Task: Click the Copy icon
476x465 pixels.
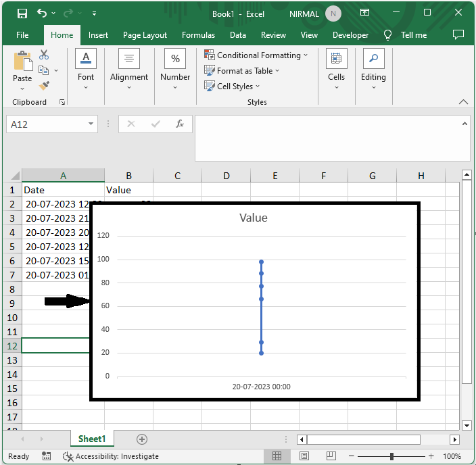Action: 44,70
